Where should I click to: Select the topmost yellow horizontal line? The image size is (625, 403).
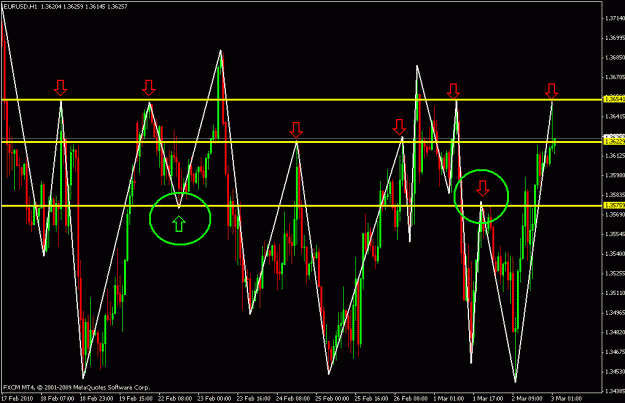tap(301, 100)
